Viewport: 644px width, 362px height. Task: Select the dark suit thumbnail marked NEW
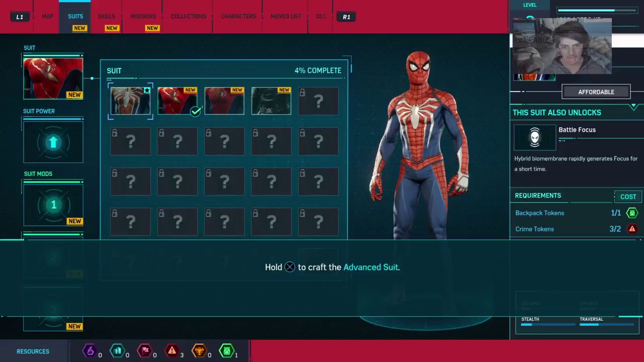click(271, 101)
